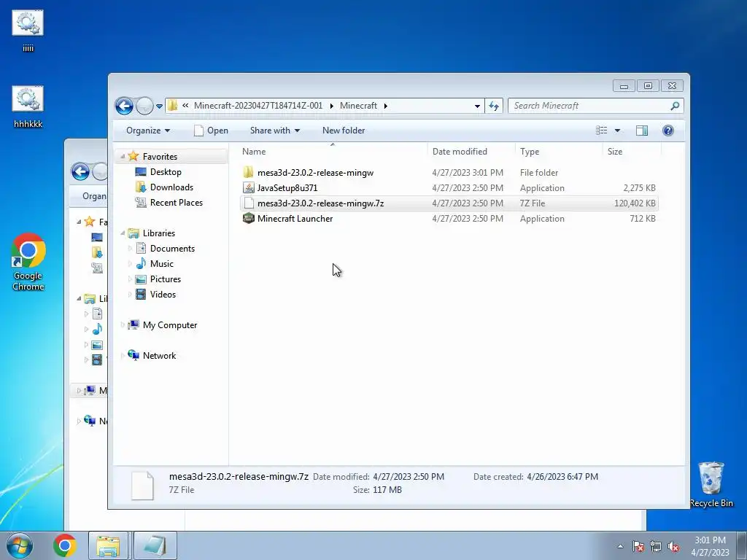This screenshot has height=560, width=747.
Task: Click the blue Help icon
Action: click(x=668, y=131)
